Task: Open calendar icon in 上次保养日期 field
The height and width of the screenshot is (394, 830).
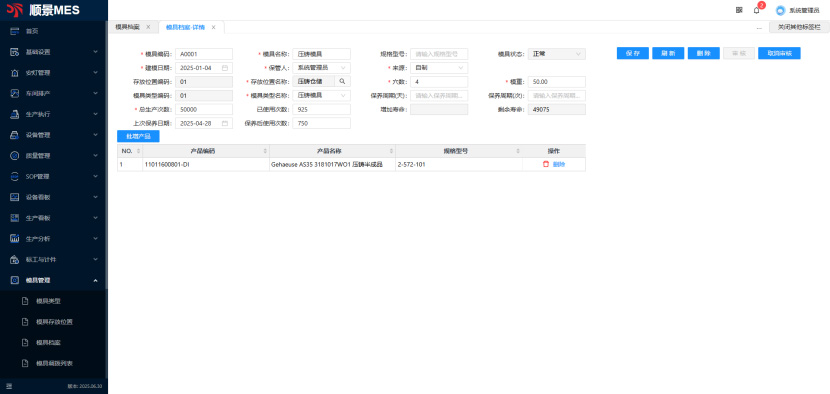Action: coord(225,123)
